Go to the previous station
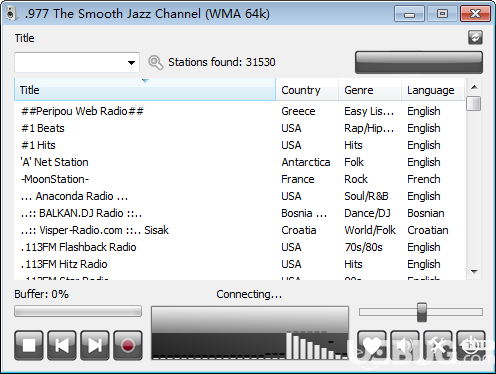This screenshot has height=374, width=496. click(x=62, y=345)
